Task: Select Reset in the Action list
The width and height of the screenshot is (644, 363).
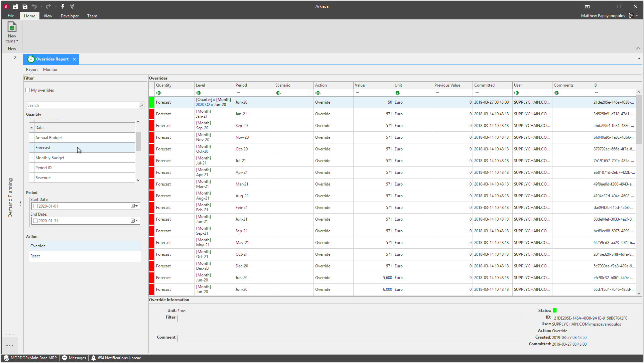Action: (x=85, y=256)
